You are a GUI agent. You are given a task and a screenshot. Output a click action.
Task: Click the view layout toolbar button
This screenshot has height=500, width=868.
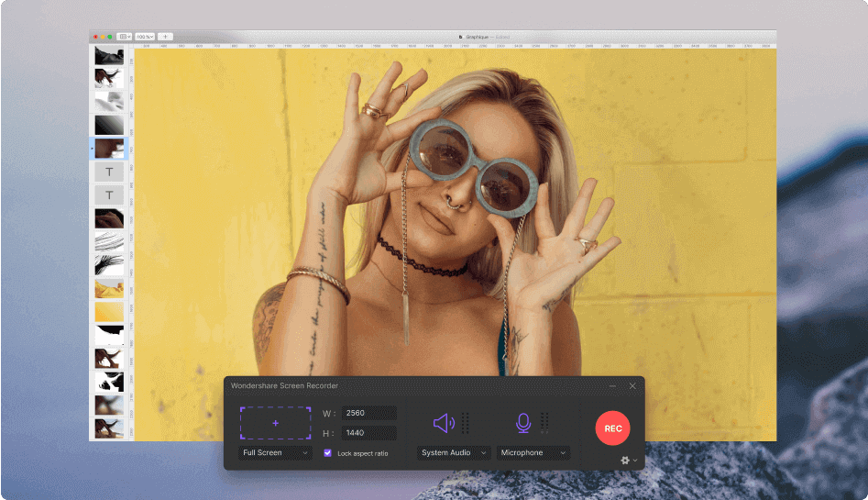click(125, 37)
